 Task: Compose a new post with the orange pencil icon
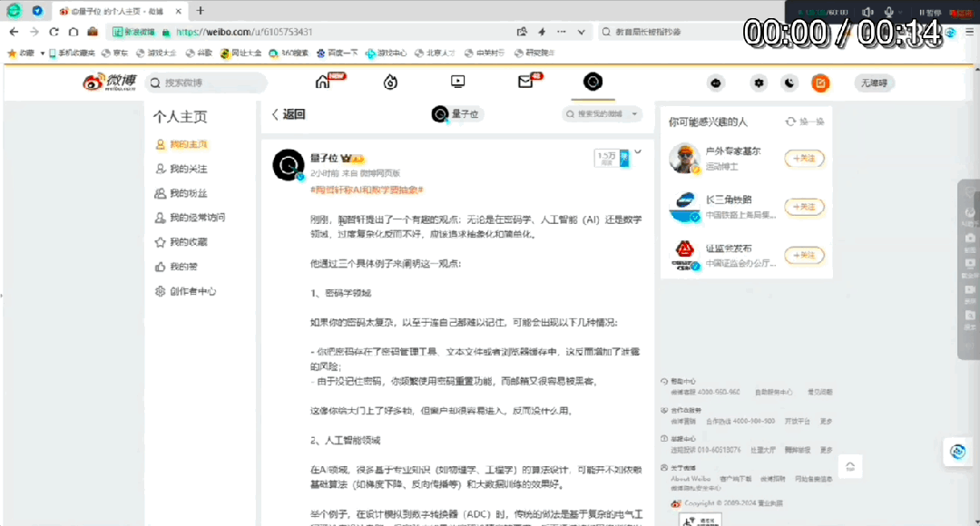point(821,83)
